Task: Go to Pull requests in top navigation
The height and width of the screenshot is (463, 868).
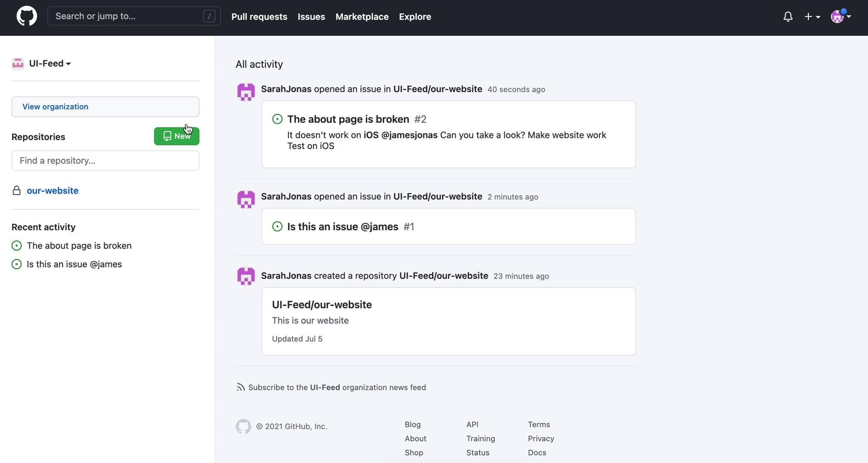Action: point(259,17)
